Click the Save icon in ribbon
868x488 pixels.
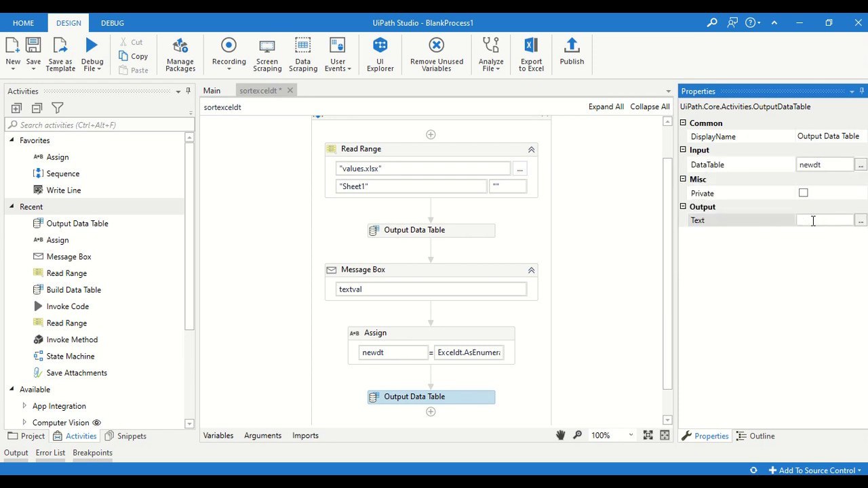point(33,45)
